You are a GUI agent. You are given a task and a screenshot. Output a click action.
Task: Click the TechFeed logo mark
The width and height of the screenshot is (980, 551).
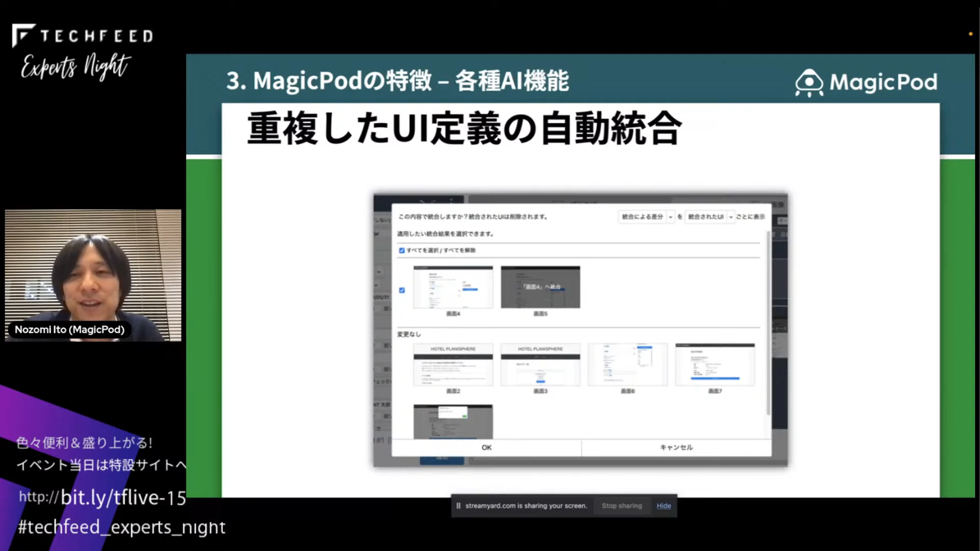pyautogui.click(x=23, y=36)
